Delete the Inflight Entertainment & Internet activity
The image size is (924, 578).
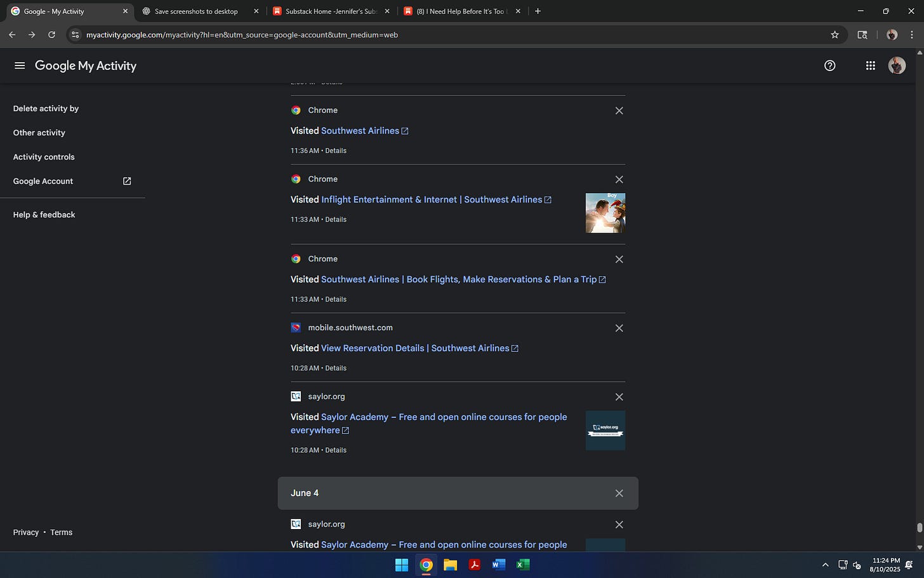point(619,180)
